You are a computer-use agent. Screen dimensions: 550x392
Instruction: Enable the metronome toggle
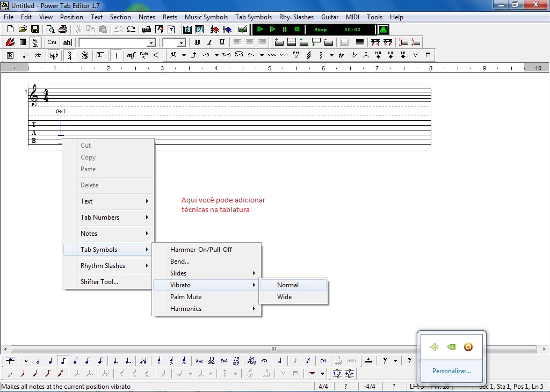382,30
